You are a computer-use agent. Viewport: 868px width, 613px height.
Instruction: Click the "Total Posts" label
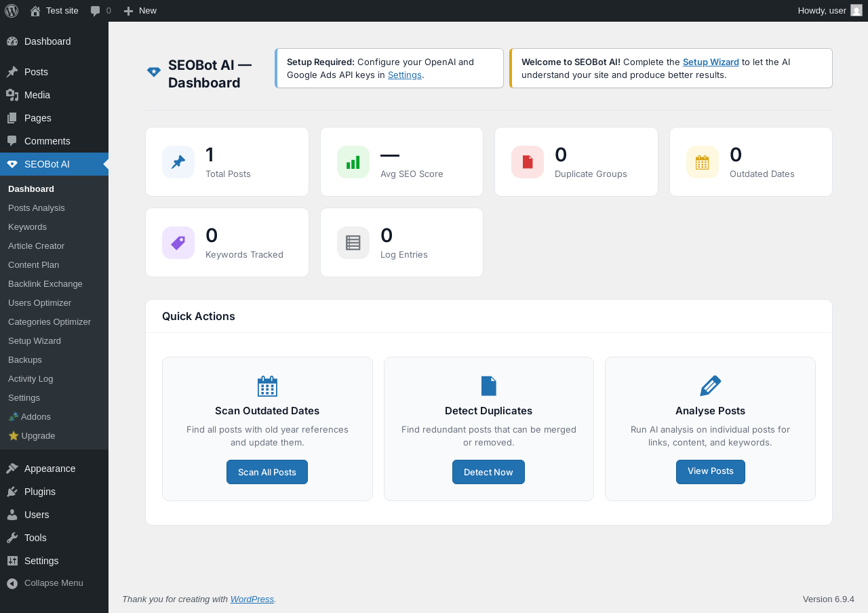point(228,174)
